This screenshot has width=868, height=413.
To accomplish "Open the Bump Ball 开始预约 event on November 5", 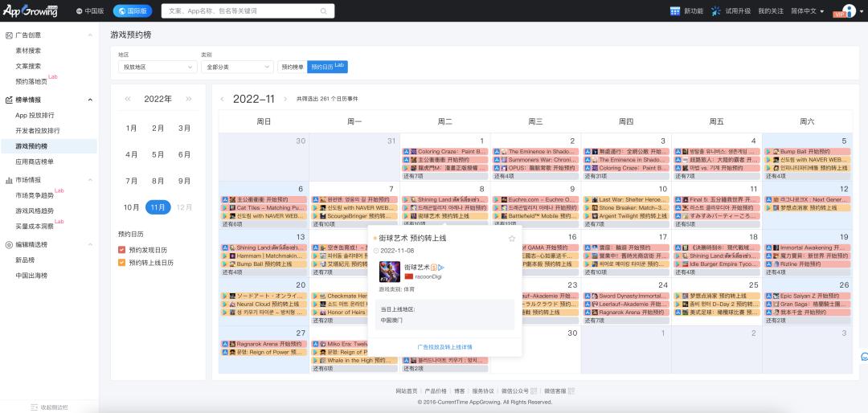I will [x=808, y=152].
